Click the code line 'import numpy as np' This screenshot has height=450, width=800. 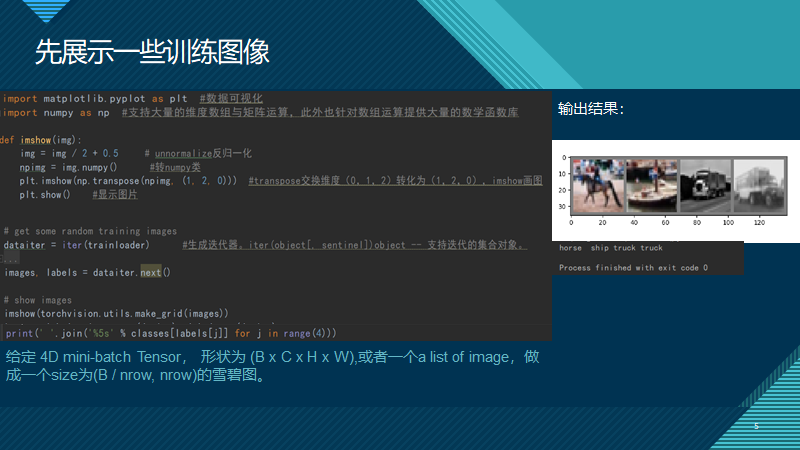coord(56,112)
